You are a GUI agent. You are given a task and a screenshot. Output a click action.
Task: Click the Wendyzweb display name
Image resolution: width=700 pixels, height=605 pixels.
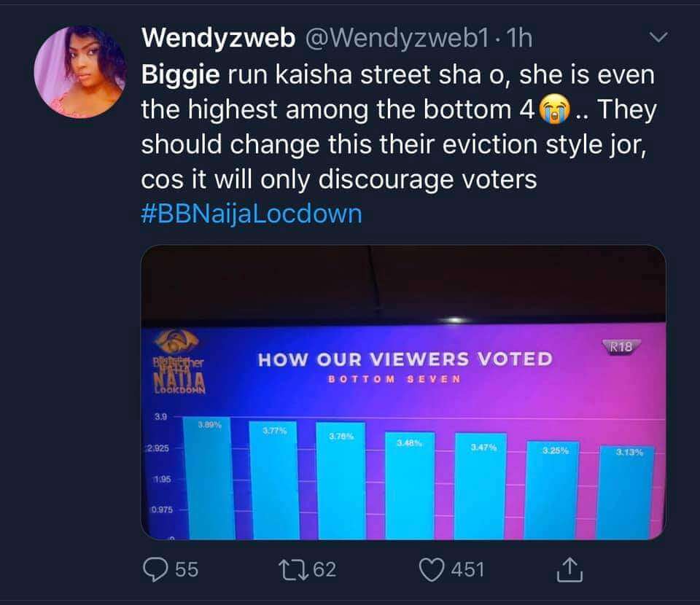(218, 37)
